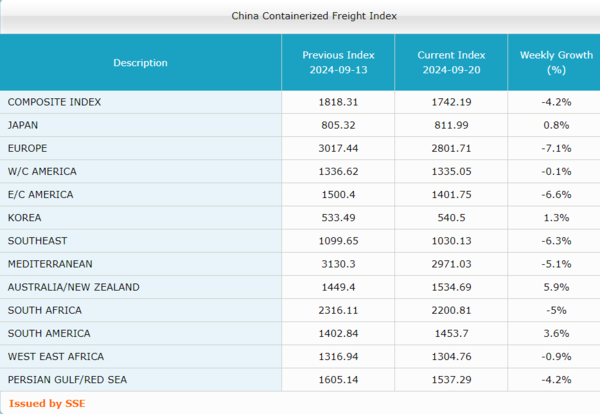Select the Current Index 2024-09-20 column header

tap(451, 63)
